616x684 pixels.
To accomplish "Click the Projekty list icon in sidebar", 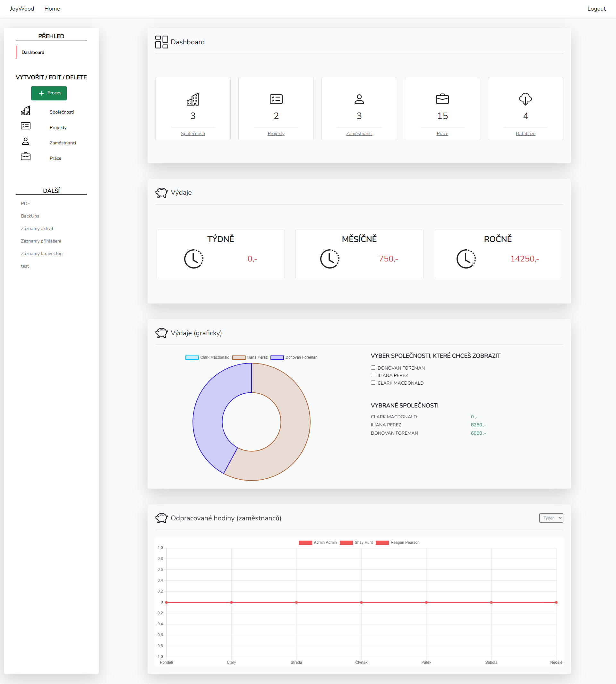I will [x=25, y=125].
